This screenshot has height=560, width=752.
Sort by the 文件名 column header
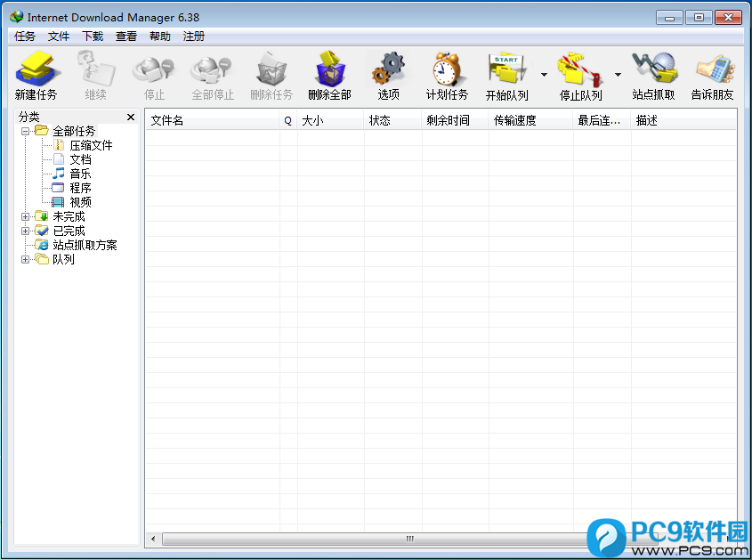coord(213,120)
